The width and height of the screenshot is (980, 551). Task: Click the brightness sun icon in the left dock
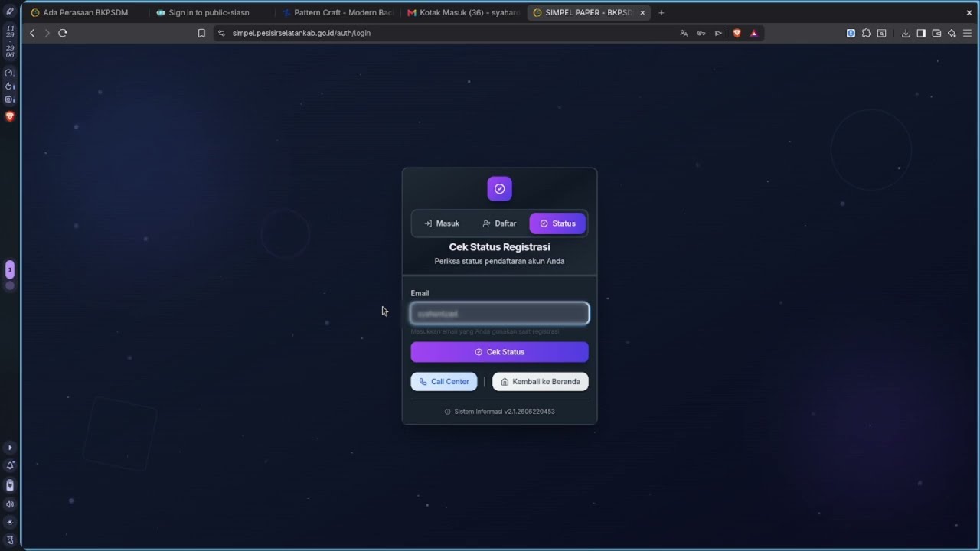click(10, 522)
